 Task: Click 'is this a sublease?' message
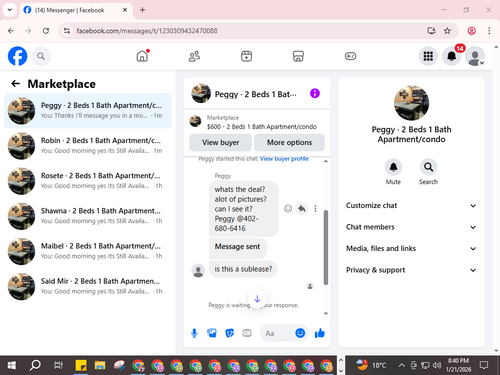click(243, 269)
